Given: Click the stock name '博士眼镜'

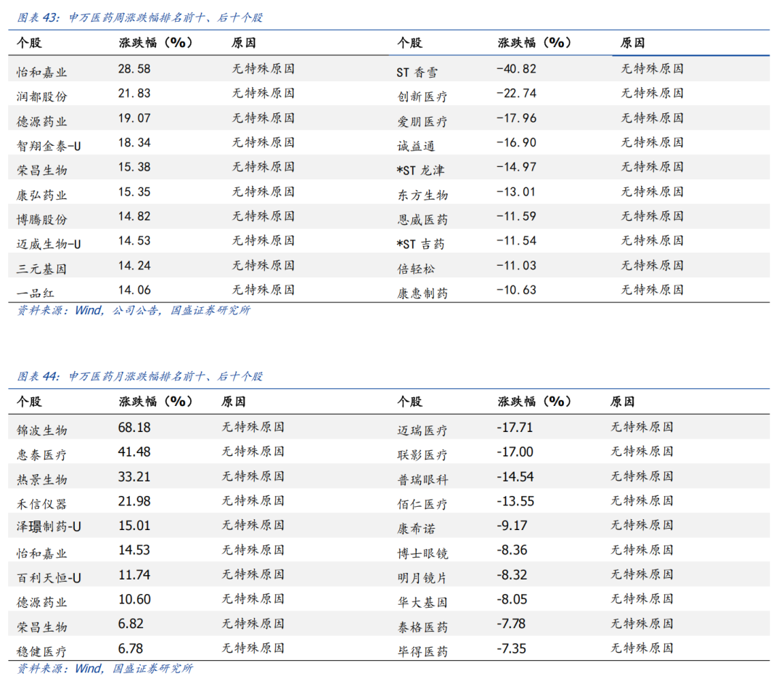Looking at the screenshot, I should pyautogui.click(x=422, y=553).
